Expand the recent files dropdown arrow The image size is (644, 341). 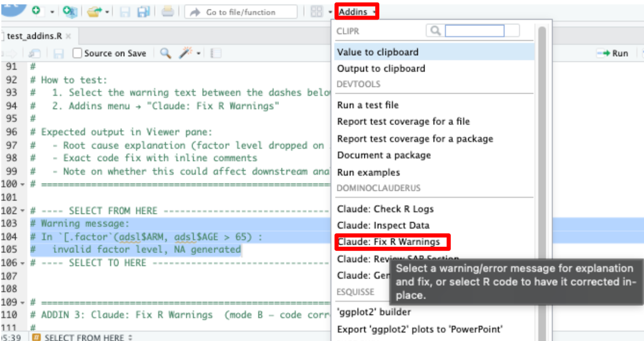point(107,12)
